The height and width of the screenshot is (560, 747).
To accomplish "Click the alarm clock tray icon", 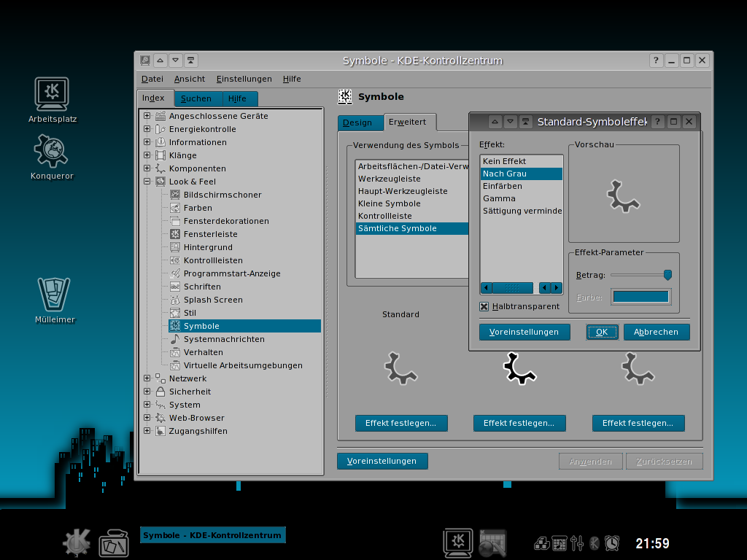I will 612,542.
